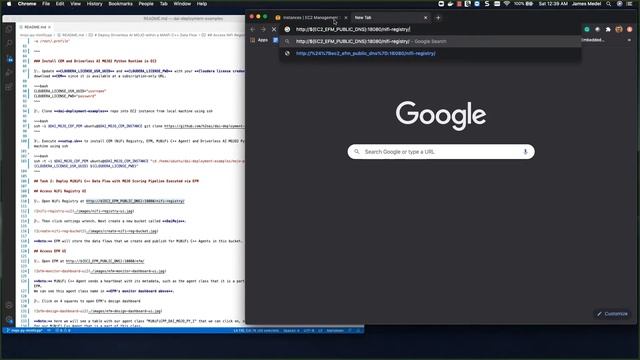Open the Bookmarks menu

[120, 4]
